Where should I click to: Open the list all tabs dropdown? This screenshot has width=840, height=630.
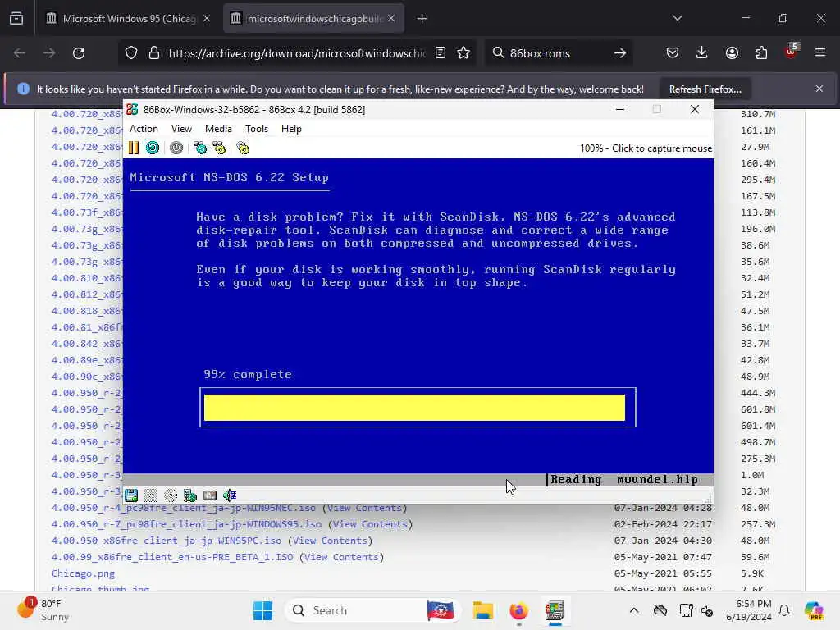678,19
